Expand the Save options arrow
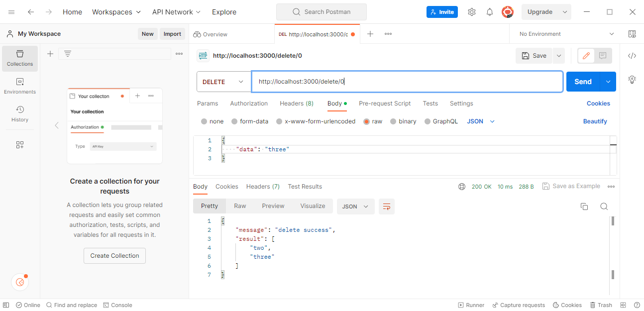644x311 pixels. (x=558, y=56)
